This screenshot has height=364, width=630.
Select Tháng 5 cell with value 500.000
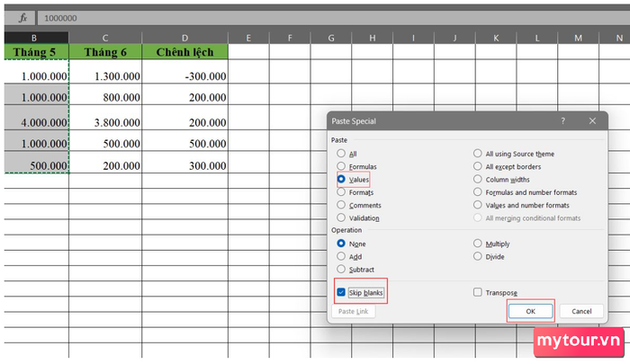point(36,162)
